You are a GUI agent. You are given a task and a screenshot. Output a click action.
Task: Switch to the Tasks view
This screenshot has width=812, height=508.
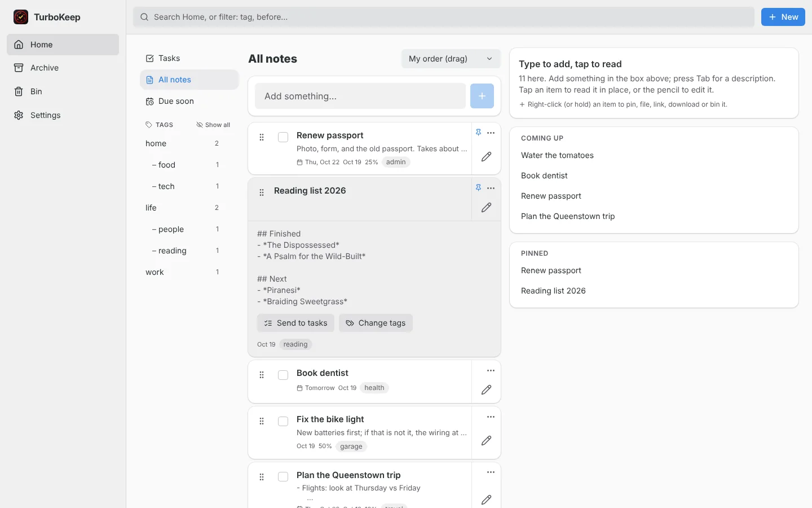point(189,58)
